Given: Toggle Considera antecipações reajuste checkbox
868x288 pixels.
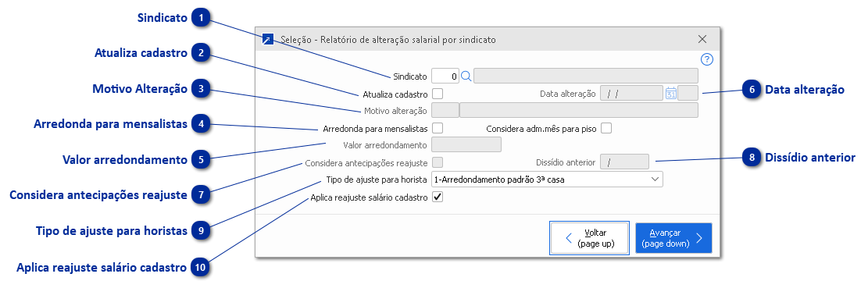Looking at the screenshot, I should (x=438, y=162).
